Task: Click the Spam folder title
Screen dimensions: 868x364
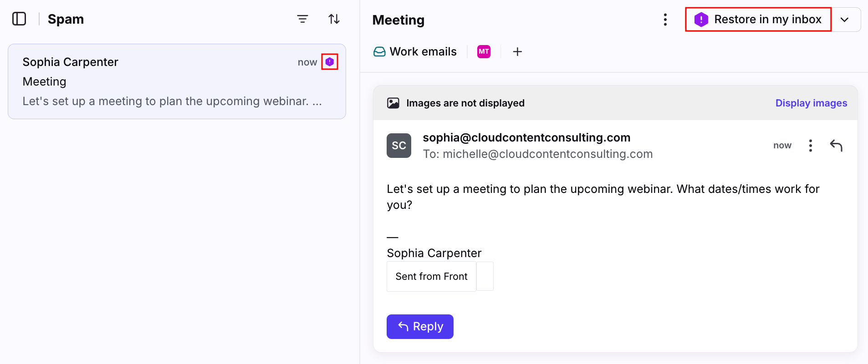Action: (x=66, y=19)
